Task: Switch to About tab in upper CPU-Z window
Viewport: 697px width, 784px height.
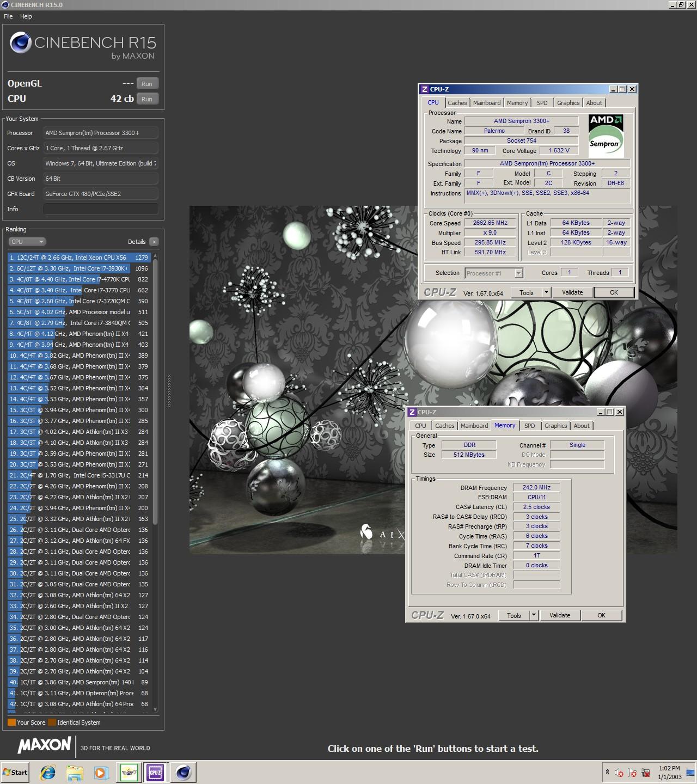Action: coord(594,103)
